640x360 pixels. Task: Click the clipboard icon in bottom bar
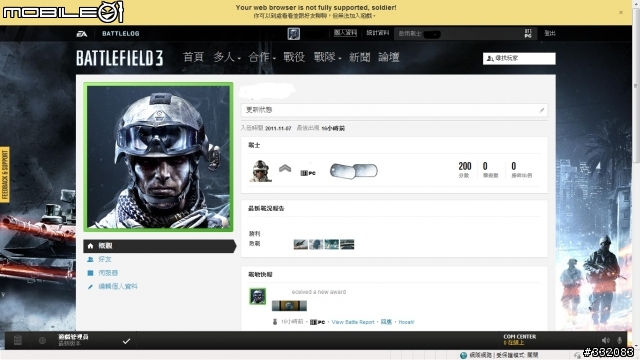tap(18, 340)
